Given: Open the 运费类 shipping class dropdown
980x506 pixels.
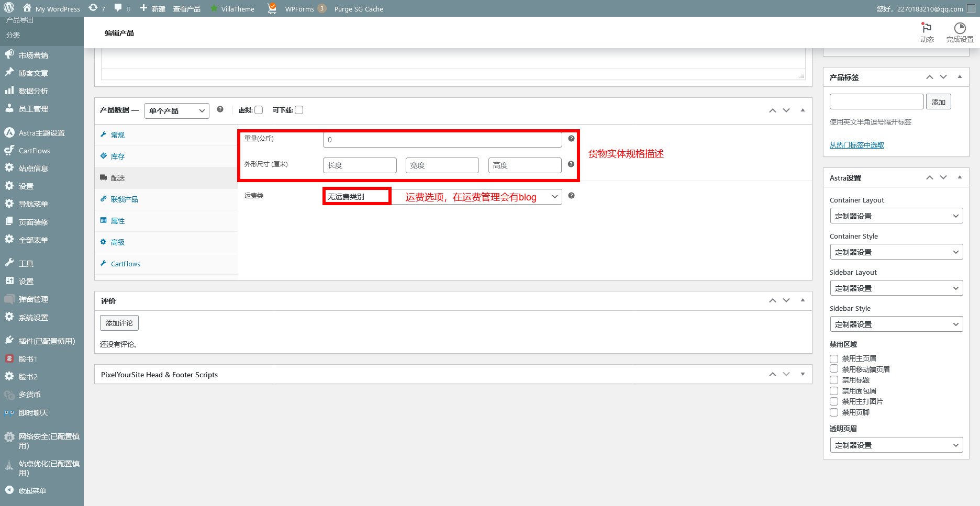Looking at the screenshot, I should 442,197.
